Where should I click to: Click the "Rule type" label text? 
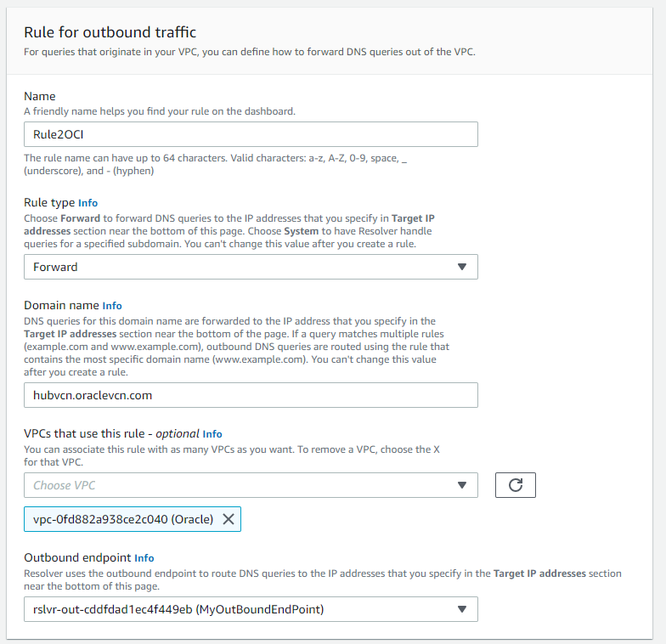(x=49, y=203)
